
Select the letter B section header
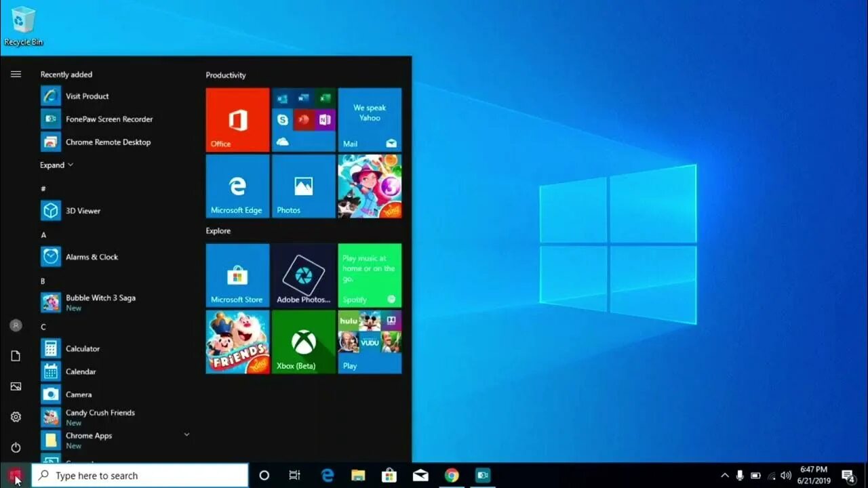click(x=43, y=281)
